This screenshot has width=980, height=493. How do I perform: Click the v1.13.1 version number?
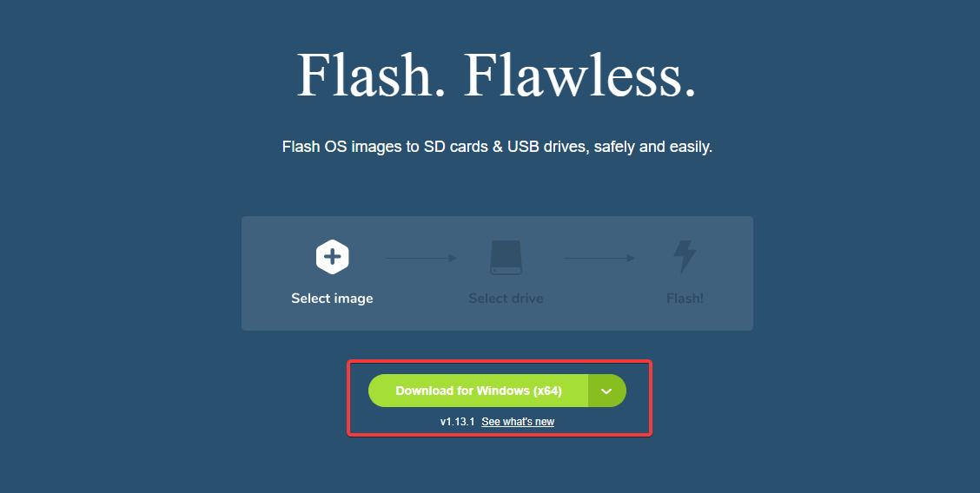457,422
